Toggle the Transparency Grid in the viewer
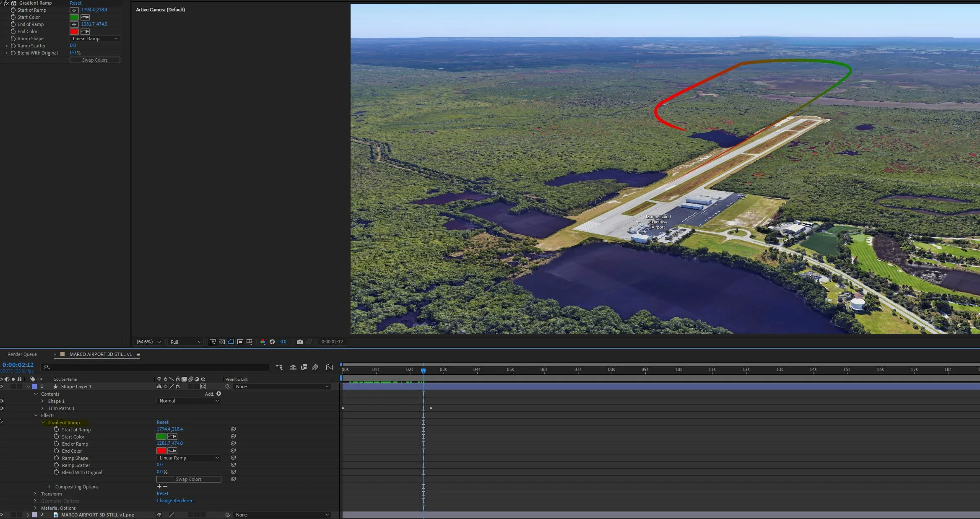Screen dimensions: 980x519 coord(222,342)
